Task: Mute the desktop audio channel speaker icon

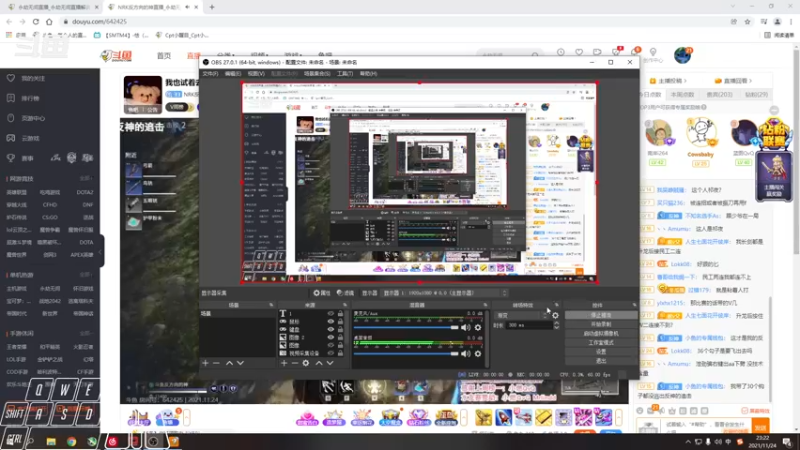Action: click(466, 354)
